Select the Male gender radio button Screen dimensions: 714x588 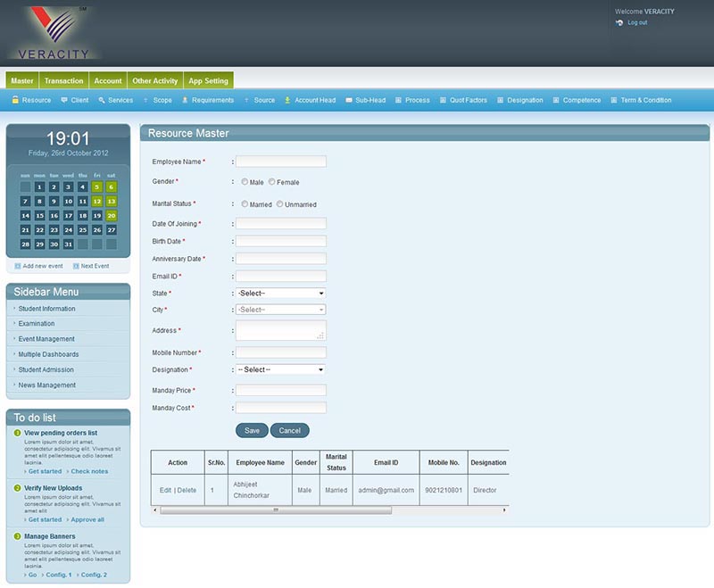click(245, 182)
